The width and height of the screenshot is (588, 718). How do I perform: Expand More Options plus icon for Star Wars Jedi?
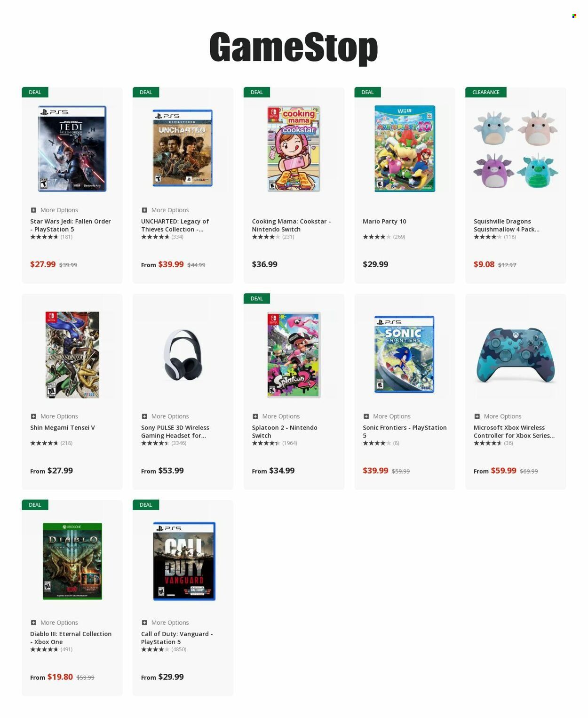33,210
